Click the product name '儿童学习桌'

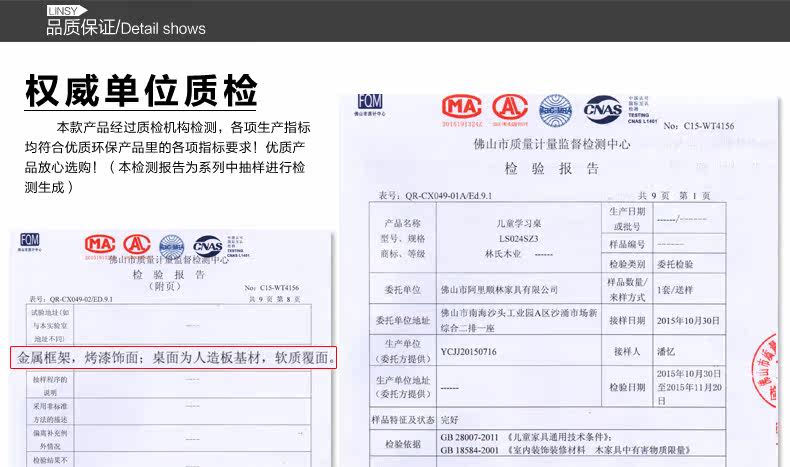click(518, 223)
